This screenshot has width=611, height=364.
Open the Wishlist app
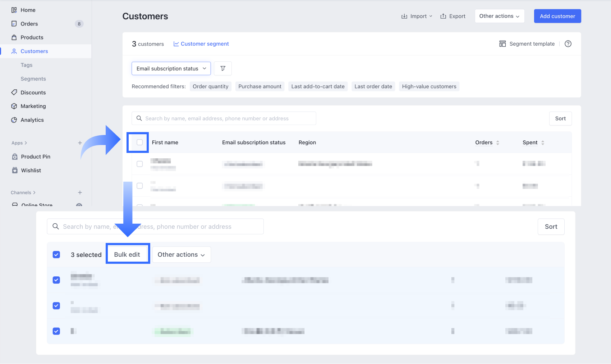[31, 171]
